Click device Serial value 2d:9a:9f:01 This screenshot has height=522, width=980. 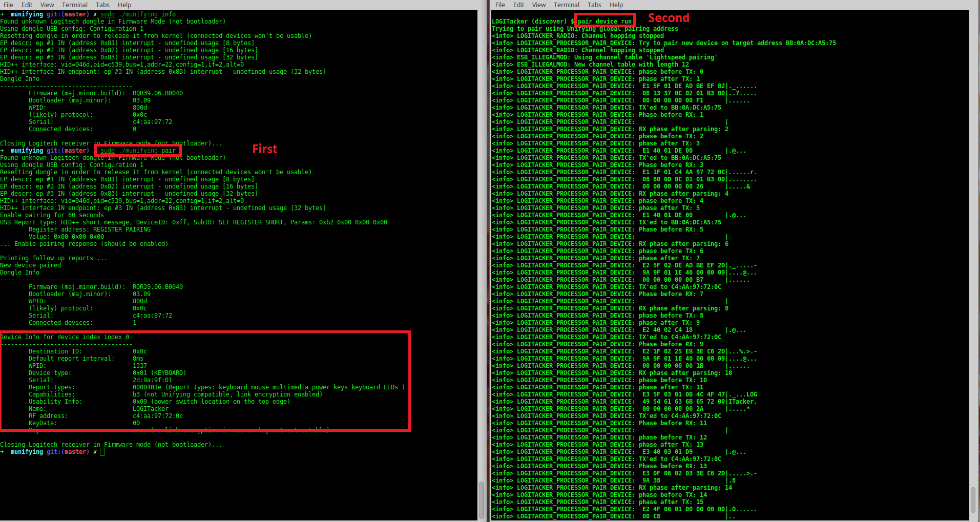(x=152, y=380)
